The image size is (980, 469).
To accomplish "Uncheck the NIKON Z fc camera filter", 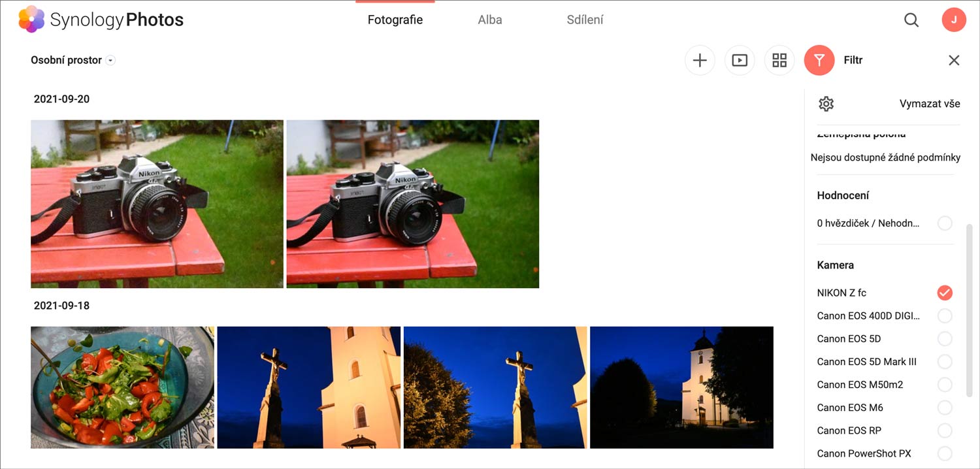I will [944, 293].
